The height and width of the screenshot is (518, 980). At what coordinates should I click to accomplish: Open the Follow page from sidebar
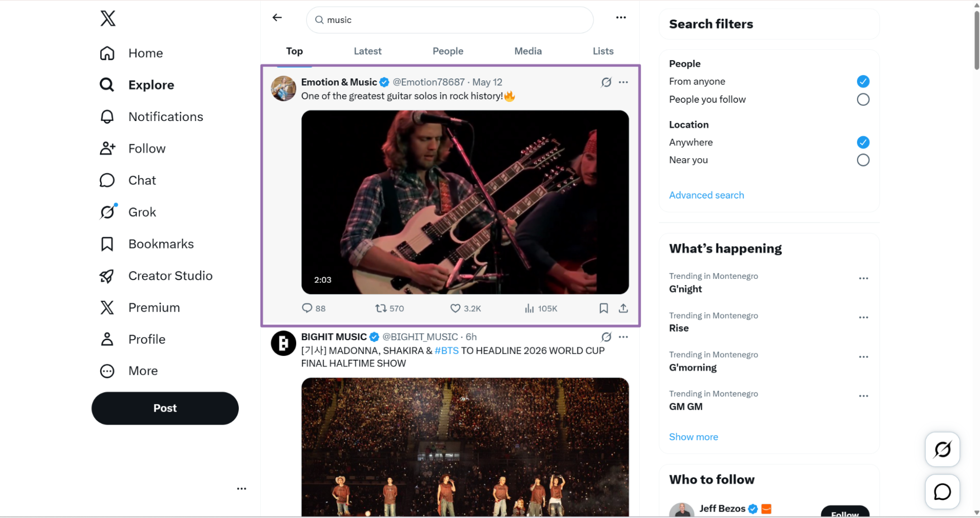coord(132,148)
